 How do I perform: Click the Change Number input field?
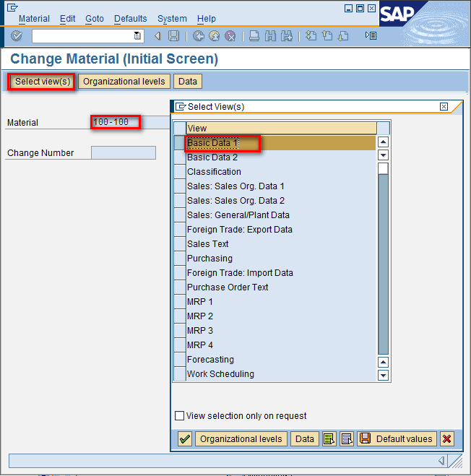(124, 153)
